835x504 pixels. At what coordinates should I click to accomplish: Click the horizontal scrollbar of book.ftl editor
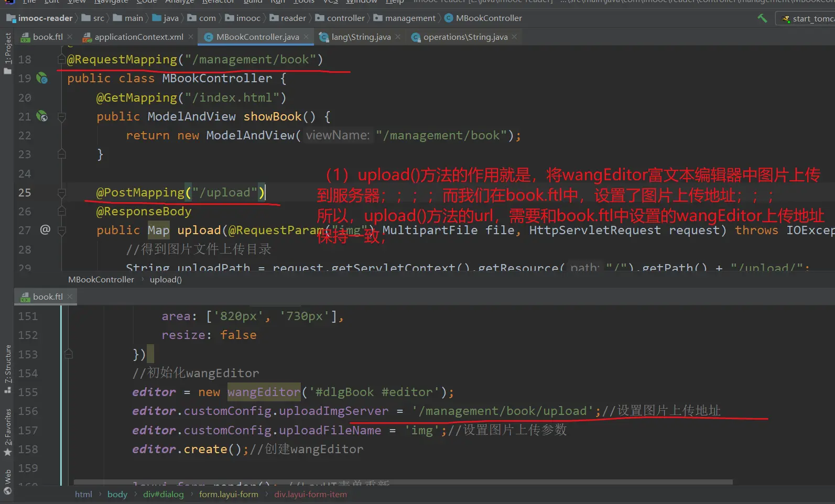tap(403, 482)
